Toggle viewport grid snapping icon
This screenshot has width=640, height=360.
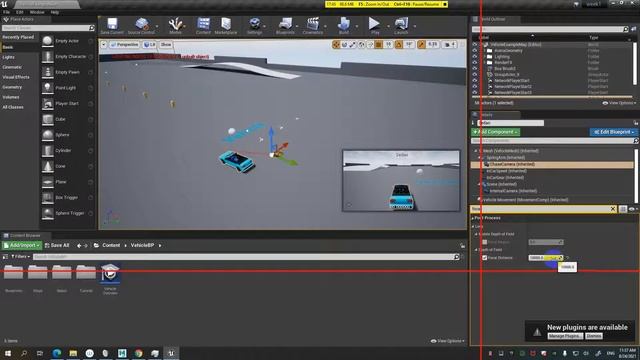pos(378,44)
